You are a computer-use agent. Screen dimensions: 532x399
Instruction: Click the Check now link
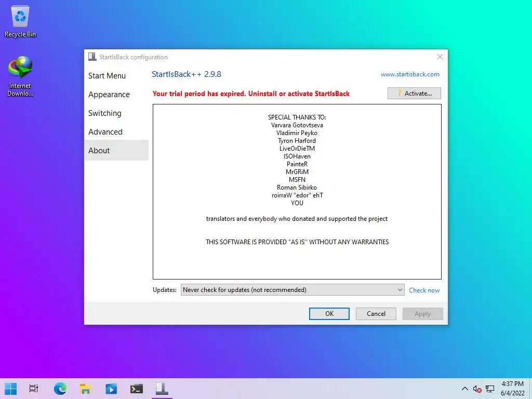click(x=424, y=290)
